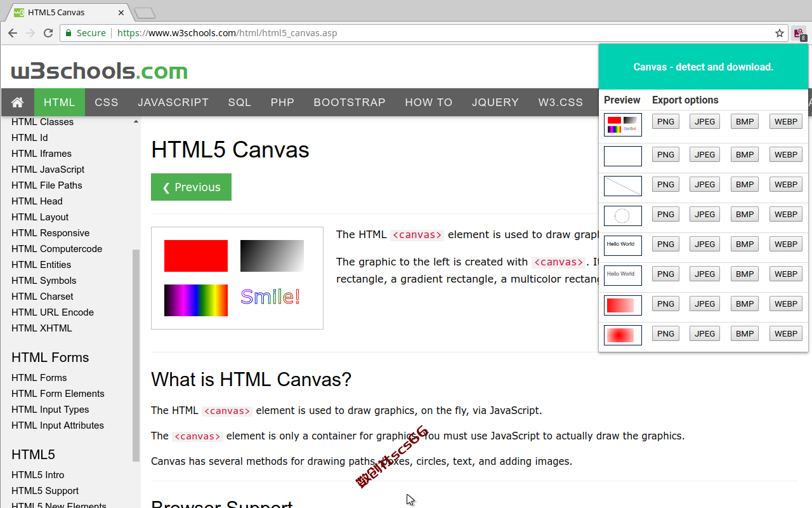This screenshot has height=508, width=812.
Task: Open the HTML navbar tab
Action: 60,102
